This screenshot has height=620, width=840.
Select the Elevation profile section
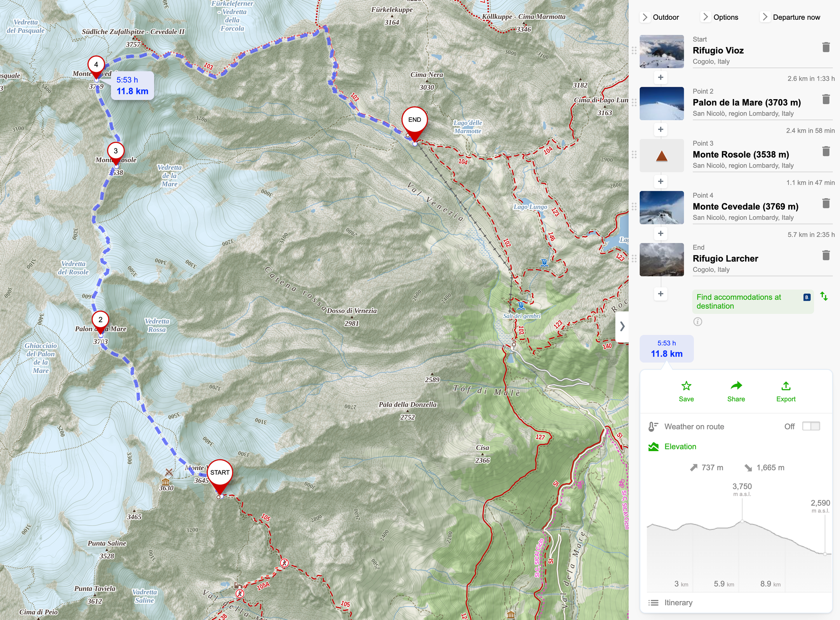(x=680, y=447)
